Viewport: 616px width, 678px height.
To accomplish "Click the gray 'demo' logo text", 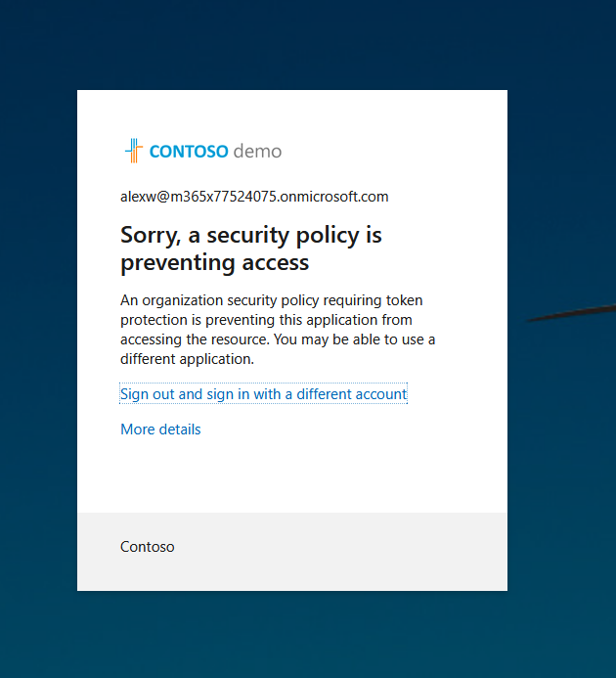I will 257,152.
